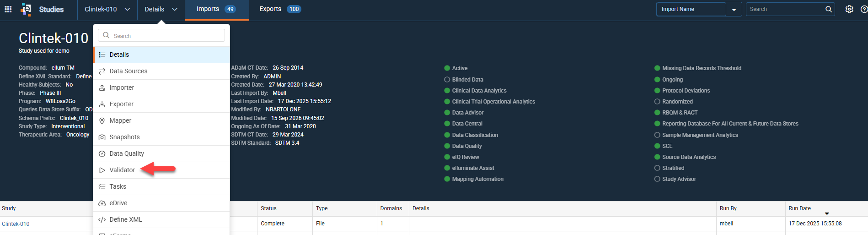
Task: Open the Clintek-010 study link in table
Action: coord(16,224)
